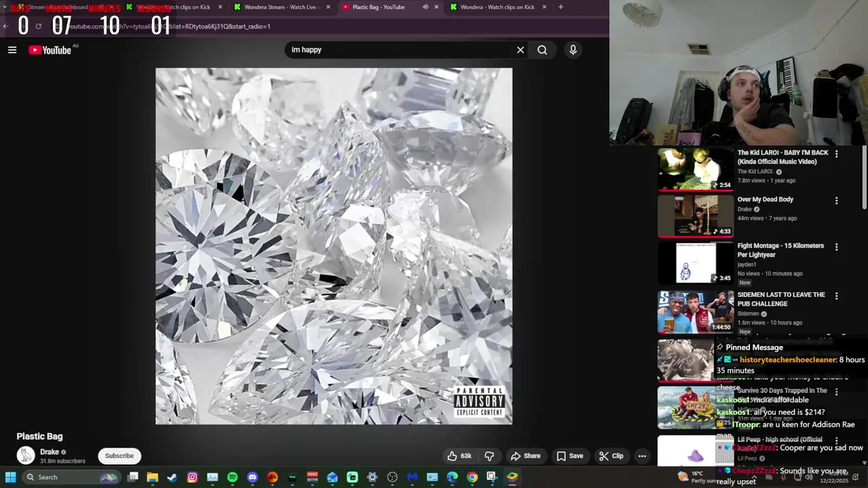Click the diamond album art video player

[x=334, y=246]
